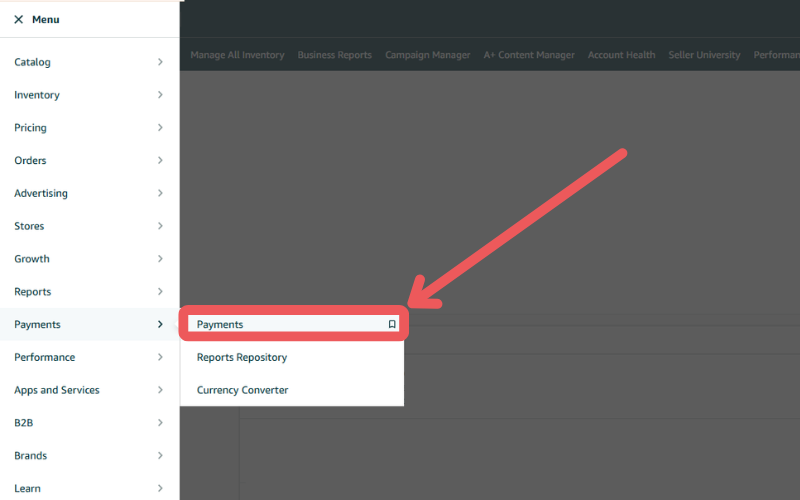This screenshot has width=800, height=500.
Task: Open the Catalog menu item
Action: pos(89,62)
